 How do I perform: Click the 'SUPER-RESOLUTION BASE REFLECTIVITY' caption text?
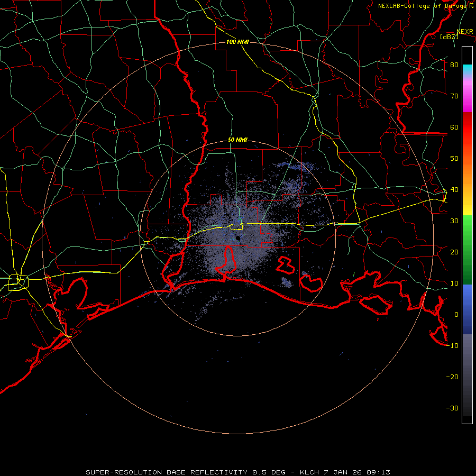[167, 472]
